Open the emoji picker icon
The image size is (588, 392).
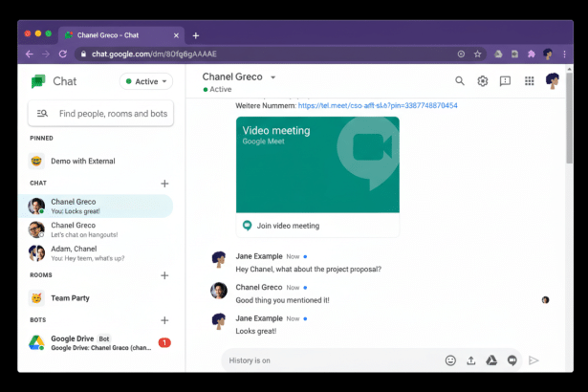pyautogui.click(x=450, y=360)
